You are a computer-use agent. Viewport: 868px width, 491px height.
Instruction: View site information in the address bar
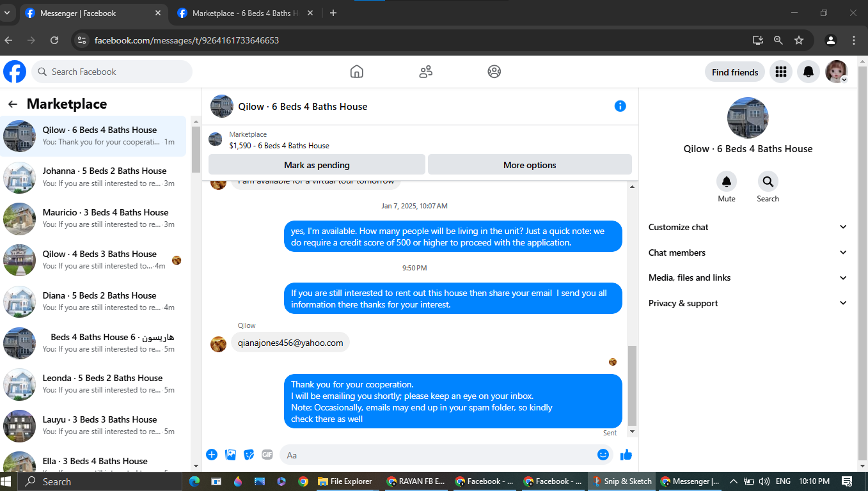[81, 40]
